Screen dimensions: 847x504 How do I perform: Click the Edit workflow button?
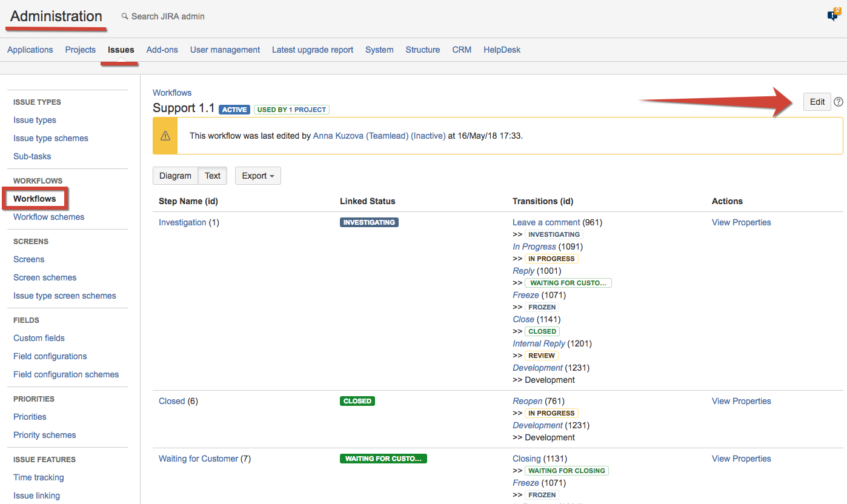817,102
